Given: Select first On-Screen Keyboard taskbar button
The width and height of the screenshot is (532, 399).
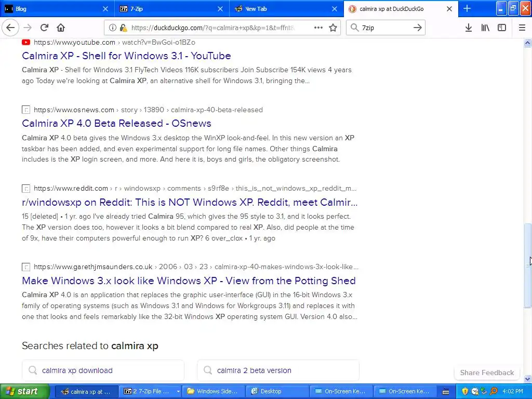Looking at the screenshot, I should pos(341,391).
